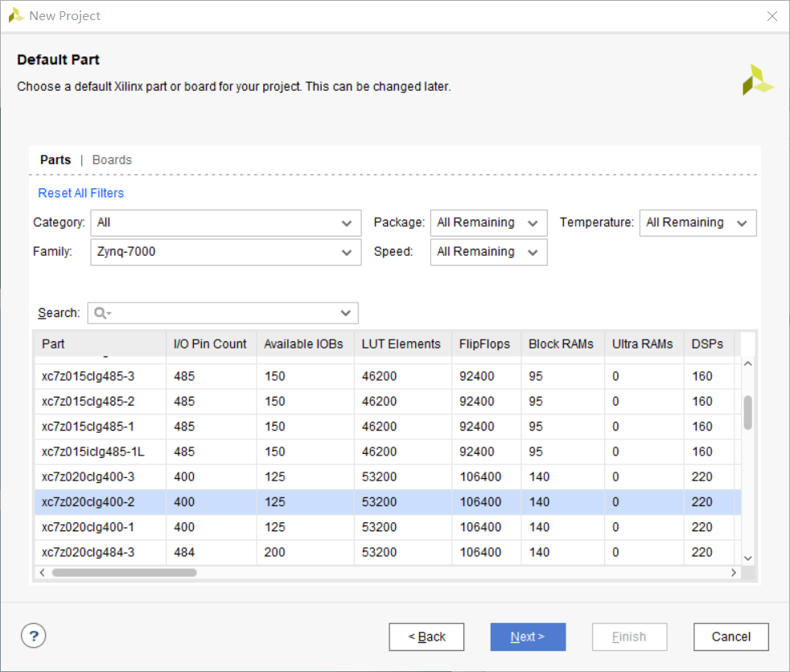Click the help question mark icon
The image size is (790, 672).
[x=33, y=636]
